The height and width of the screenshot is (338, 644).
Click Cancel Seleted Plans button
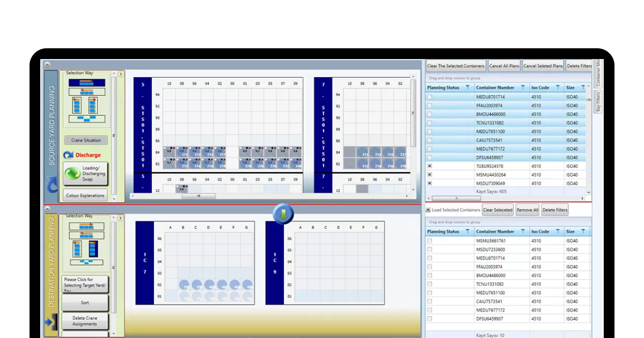(x=543, y=66)
